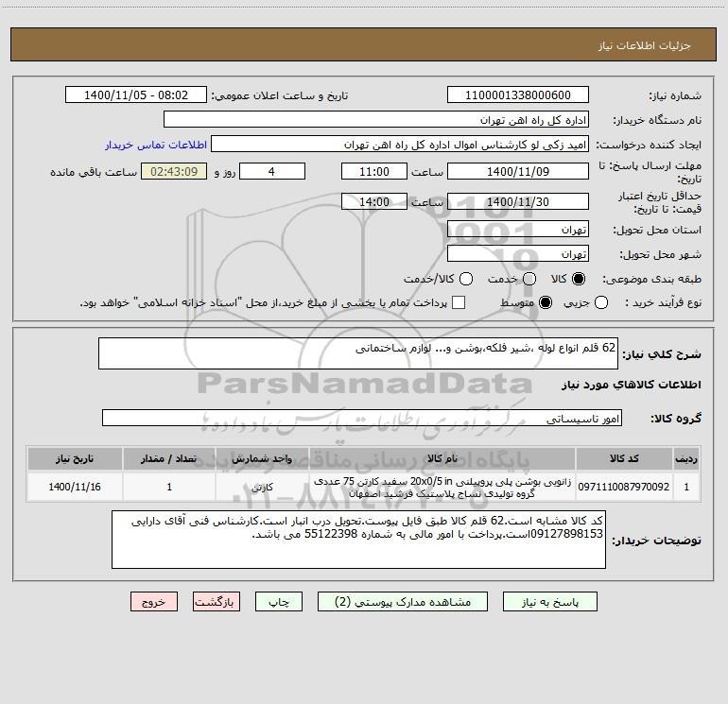728x704 pixels.
Task: Click the تعداد / مقدار column header
Action: pyautogui.click(x=169, y=458)
